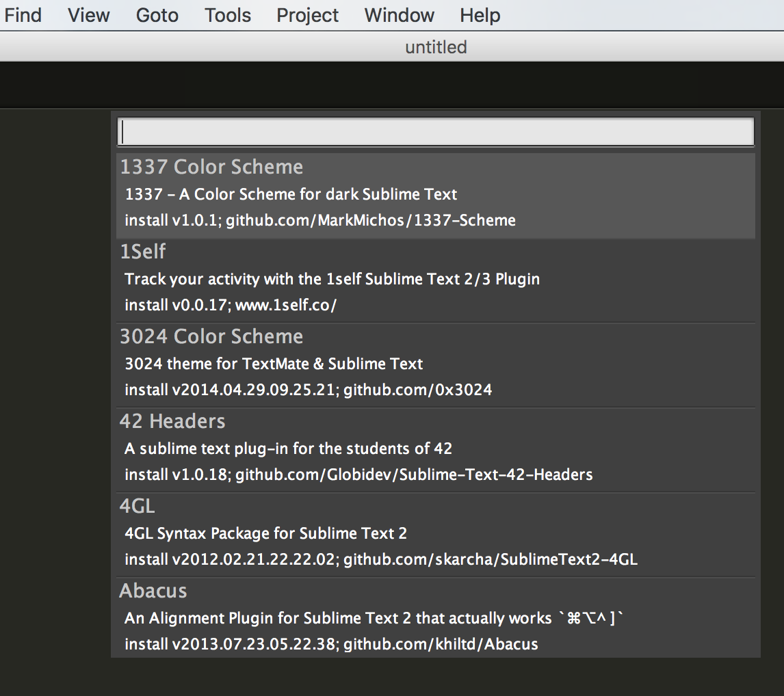The width and height of the screenshot is (784, 696).
Task: Select the 1Self package title
Action: [142, 252]
